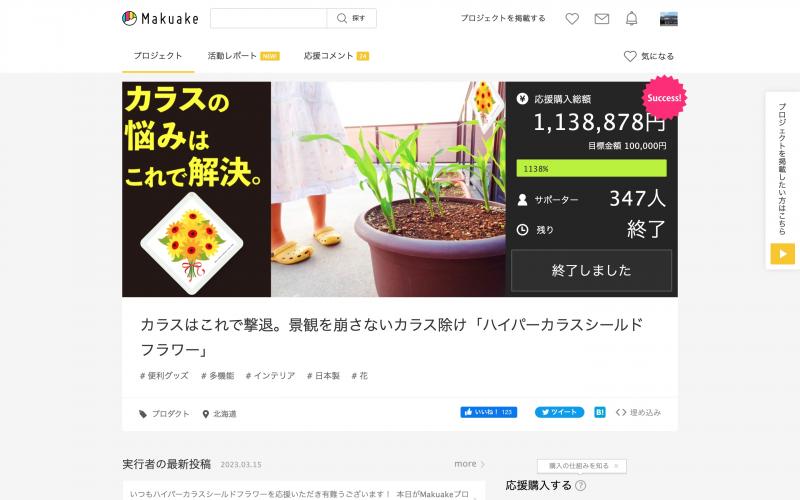
Task: Expand latest posts with more link
Action: click(x=469, y=464)
